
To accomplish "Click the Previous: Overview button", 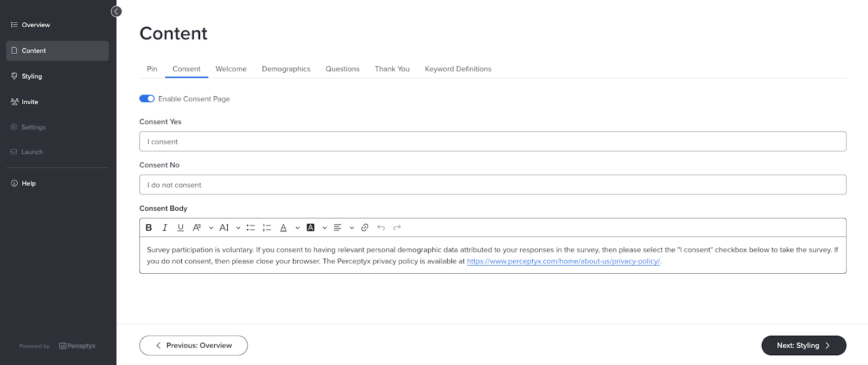I will [194, 345].
